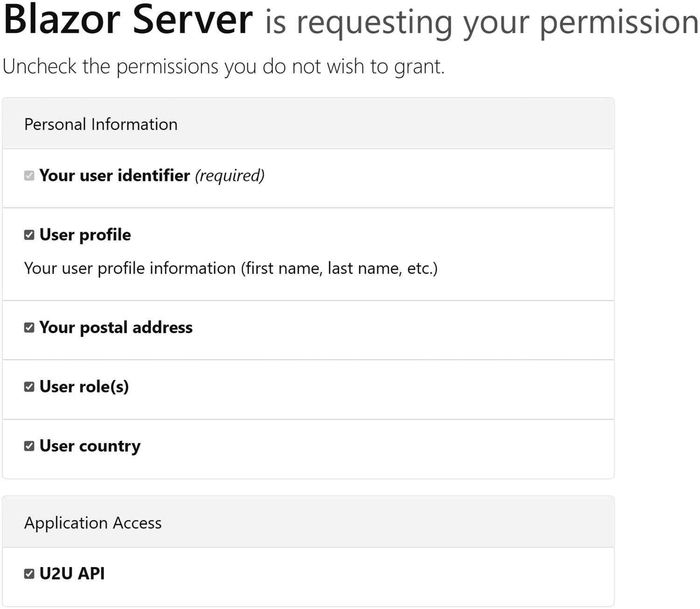Viewport: 700px width, 609px height.
Task: Select the Application Access panel header
Action: 93,523
